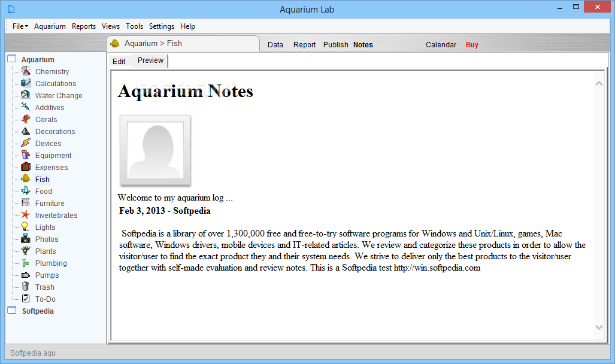Click the Lights bulb icon

coord(26,227)
